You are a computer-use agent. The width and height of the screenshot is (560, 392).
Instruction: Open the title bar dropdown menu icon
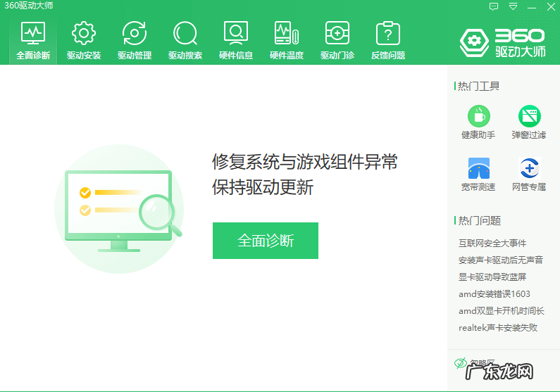point(514,6)
